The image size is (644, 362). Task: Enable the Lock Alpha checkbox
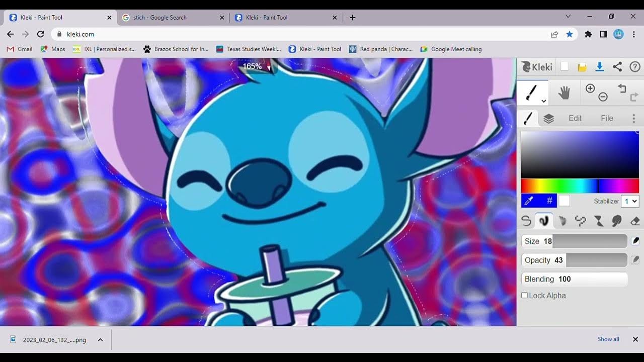pyautogui.click(x=525, y=295)
